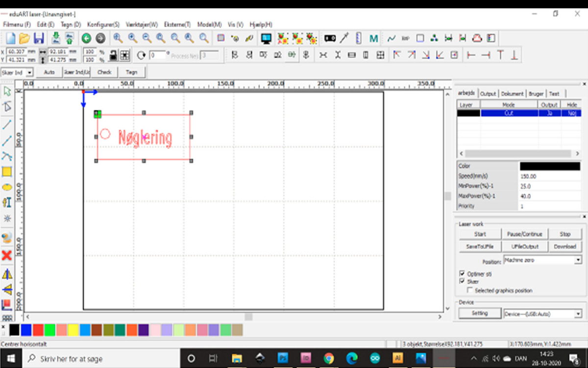Screen dimensions: 588x368
Task: Toggle Hide Nej for the black layer
Action: 571,113
